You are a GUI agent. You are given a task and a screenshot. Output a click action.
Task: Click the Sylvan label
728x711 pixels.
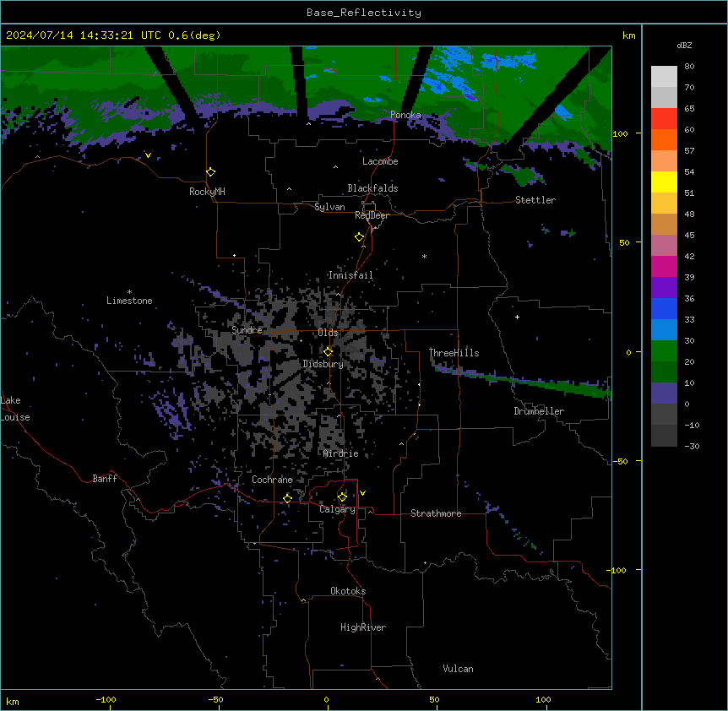pos(329,207)
